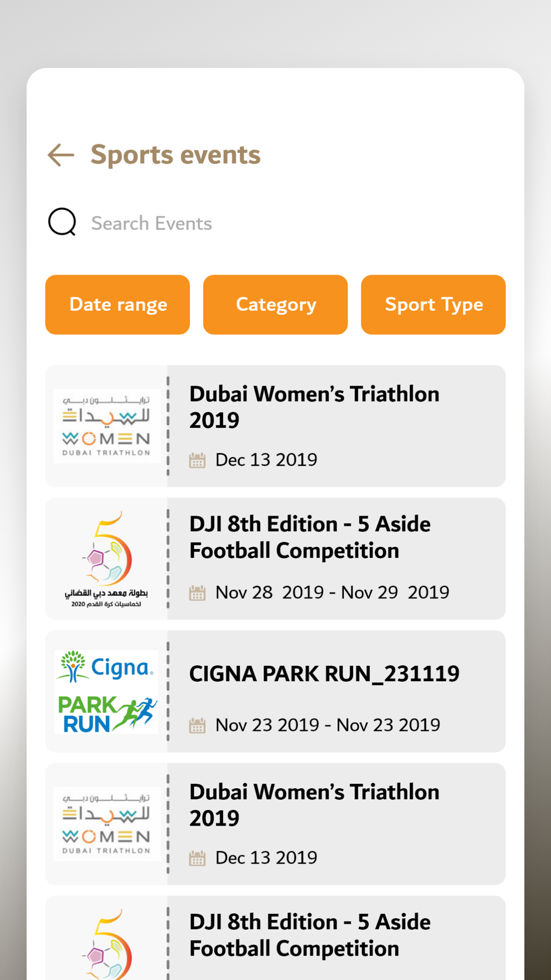Screen dimensions: 551x980
Task: Click calendar icon beside Nov 23 2019 date
Action: (197, 725)
